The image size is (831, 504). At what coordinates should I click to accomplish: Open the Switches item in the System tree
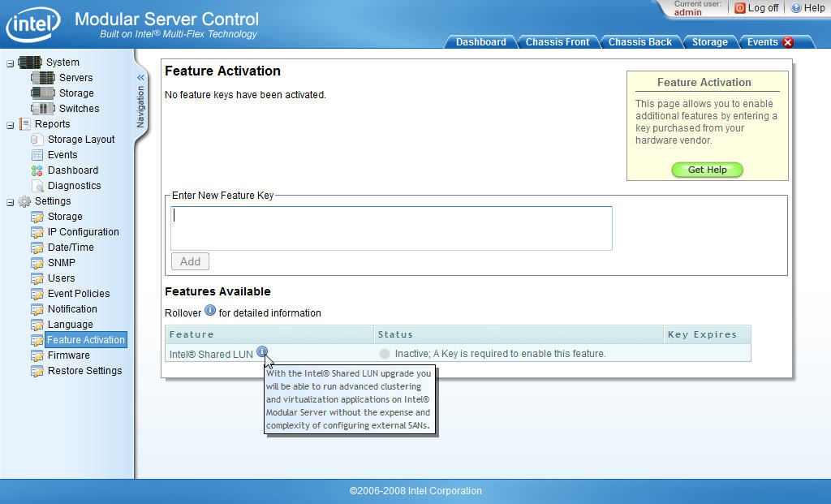[43, 108]
